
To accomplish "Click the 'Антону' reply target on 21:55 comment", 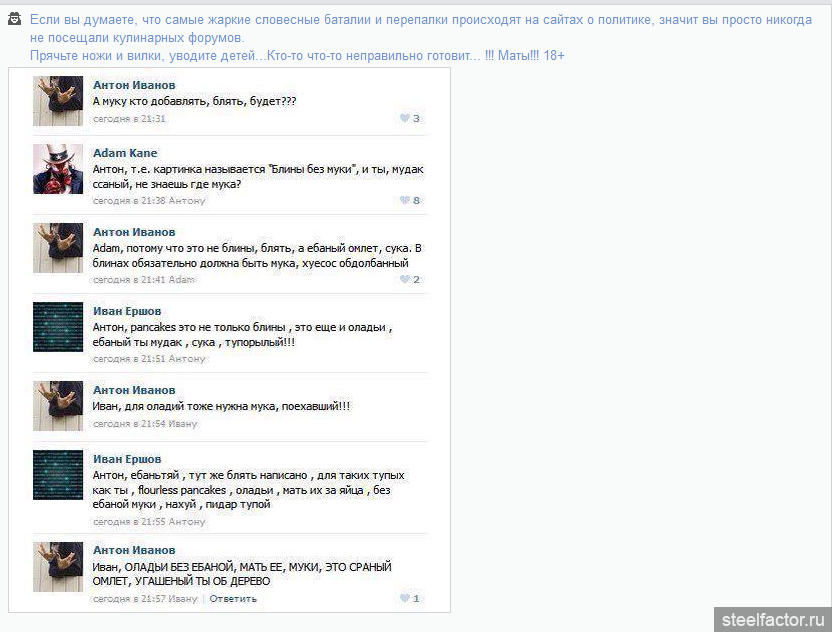I will [187, 521].
